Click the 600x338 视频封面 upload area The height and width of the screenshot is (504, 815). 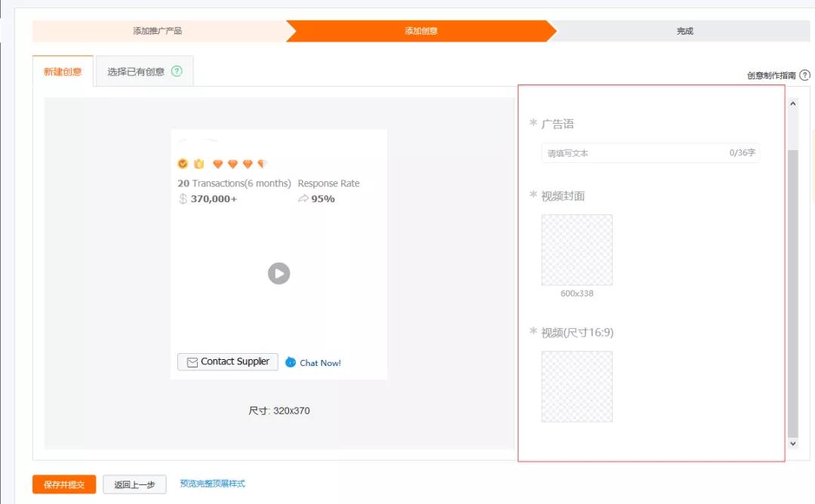(x=577, y=250)
